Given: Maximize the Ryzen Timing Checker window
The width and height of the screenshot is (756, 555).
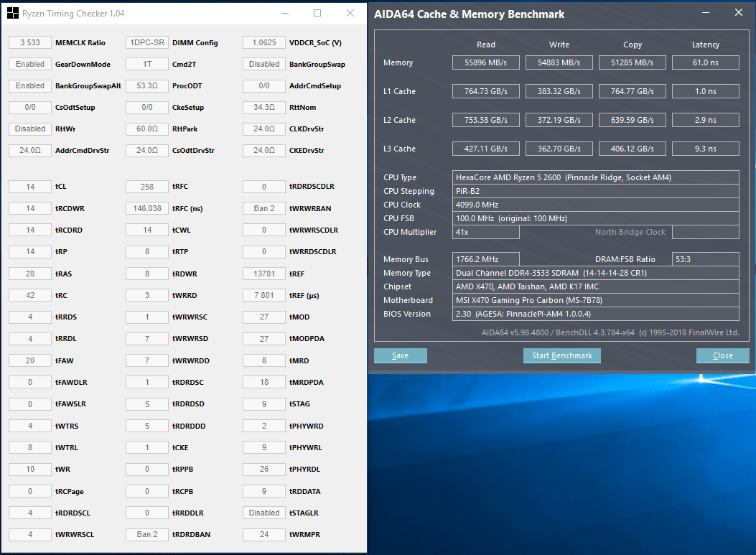Looking at the screenshot, I should (317, 14).
